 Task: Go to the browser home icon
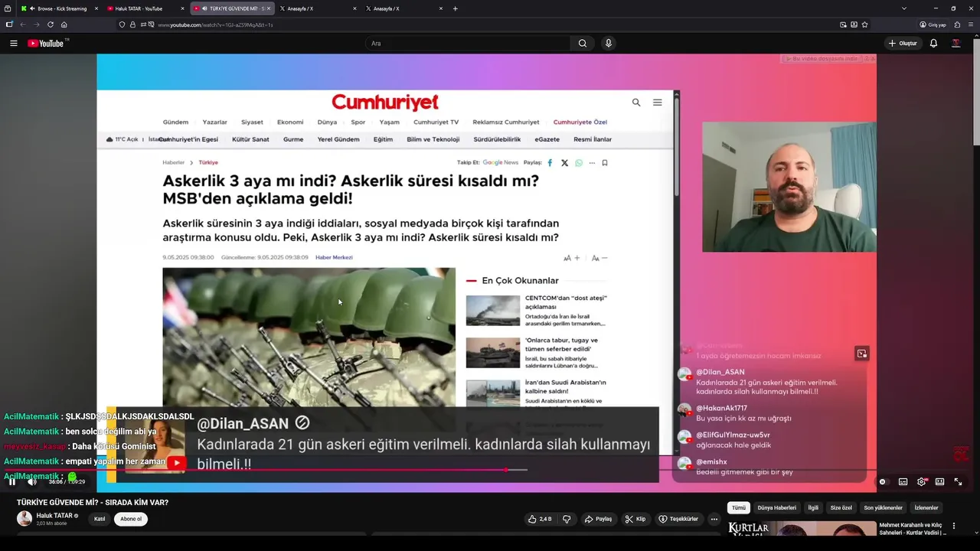coord(64,24)
